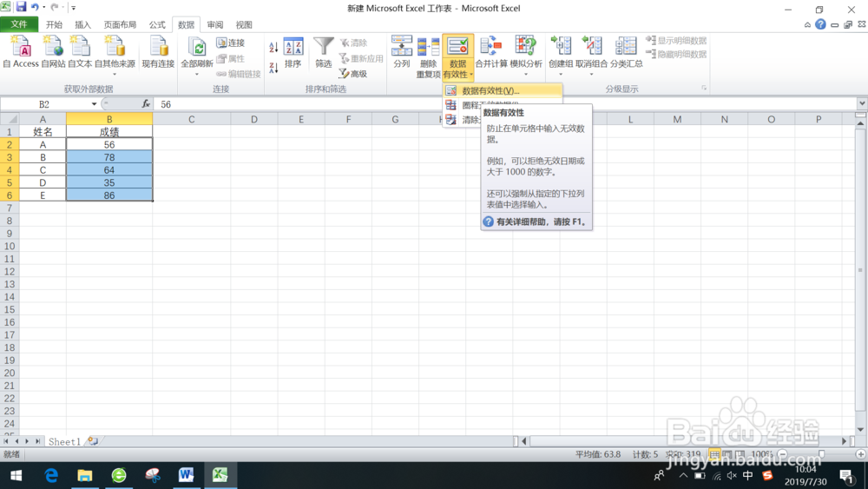Click zoom in plus button

pyautogui.click(x=860, y=454)
